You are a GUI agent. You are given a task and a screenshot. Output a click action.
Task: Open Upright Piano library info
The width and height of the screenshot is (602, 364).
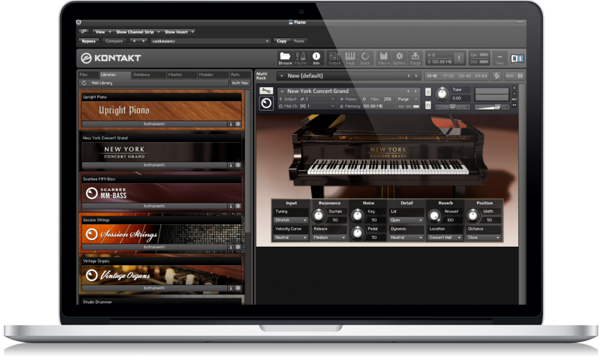231,124
